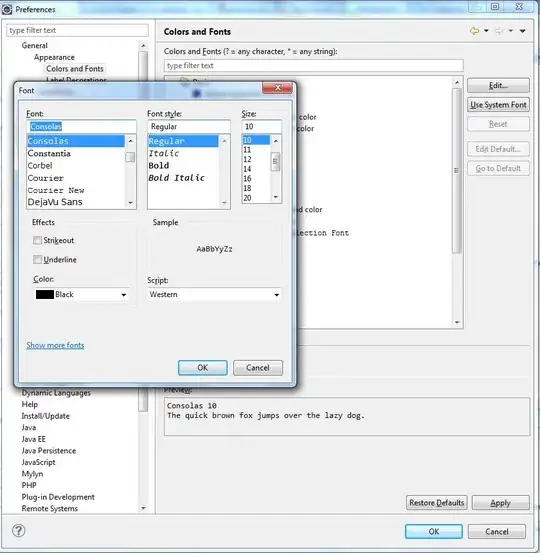Select JavaScript in the preferences tree
This screenshot has height=553, width=540.
pyautogui.click(x=38, y=462)
